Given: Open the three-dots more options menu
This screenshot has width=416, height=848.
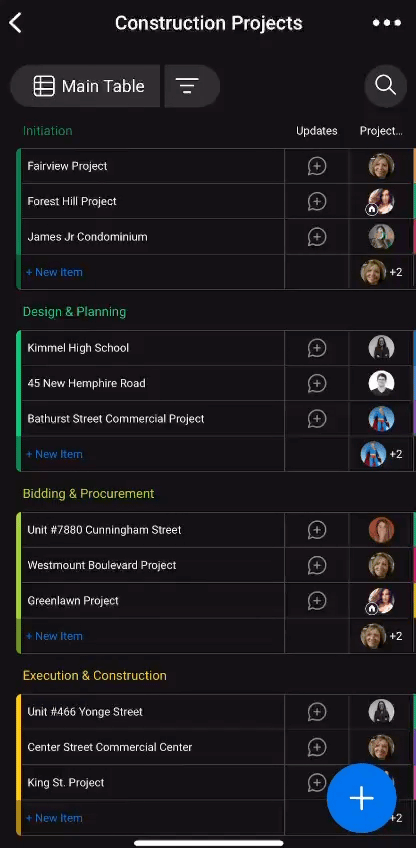Looking at the screenshot, I should [387, 23].
